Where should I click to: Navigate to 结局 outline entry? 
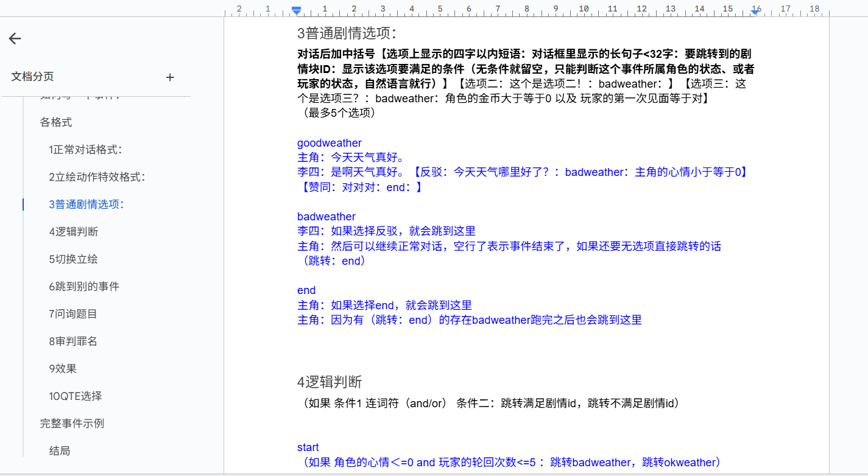(x=60, y=451)
